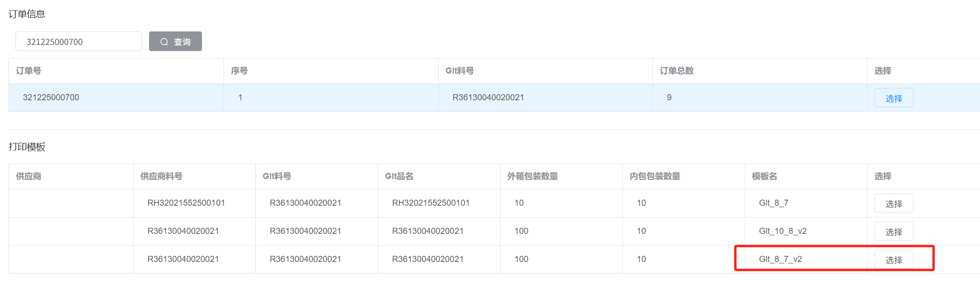This screenshot has width=980, height=284.
Task: Click the 内包包装数量 column header
Action: 655,176
